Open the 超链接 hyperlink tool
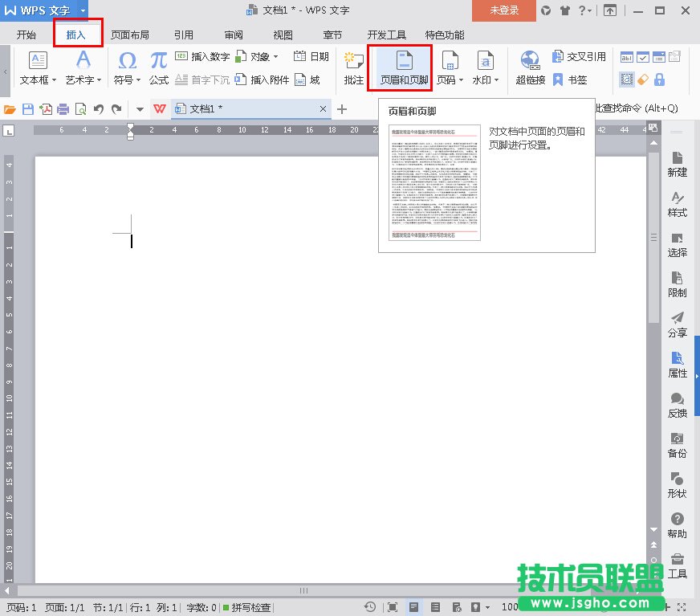The width and height of the screenshot is (700, 616). (530, 67)
